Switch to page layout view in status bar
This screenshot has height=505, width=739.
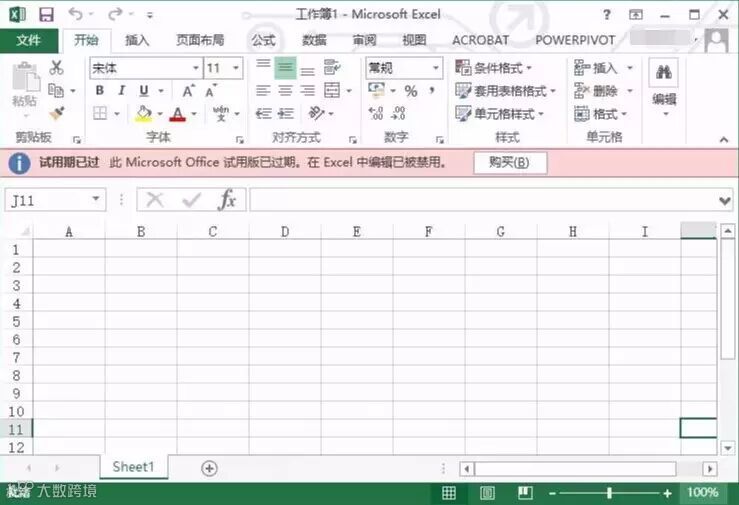click(487, 493)
